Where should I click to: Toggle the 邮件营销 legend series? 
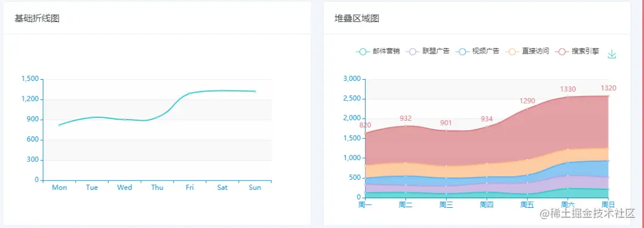pos(378,52)
